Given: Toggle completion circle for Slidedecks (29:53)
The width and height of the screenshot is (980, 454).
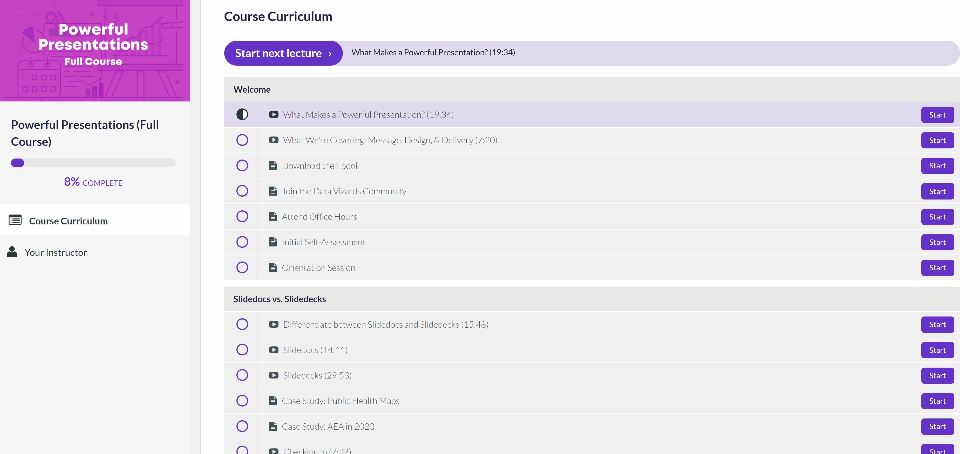Looking at the screenshot, I should 242,375.
